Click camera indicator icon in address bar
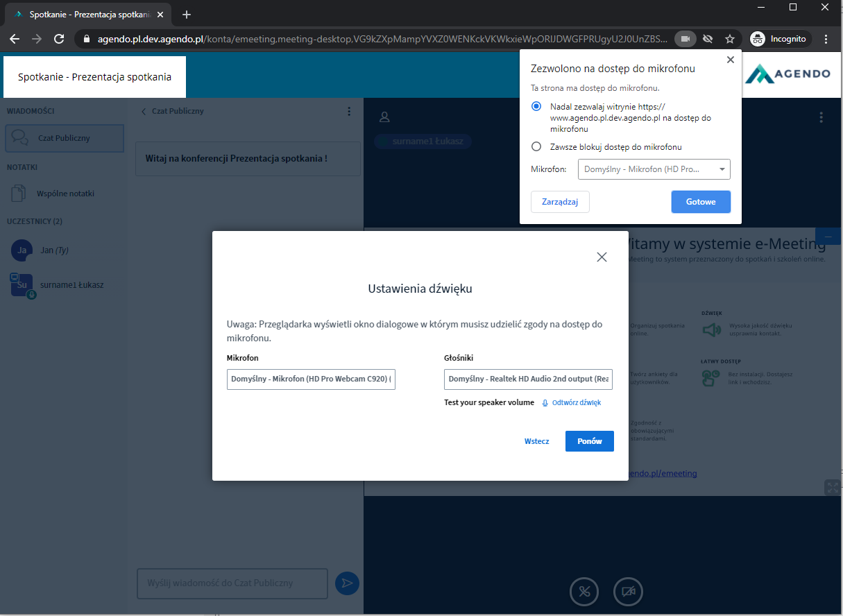Viewport: 843px width, 616px height. [685, 39]
